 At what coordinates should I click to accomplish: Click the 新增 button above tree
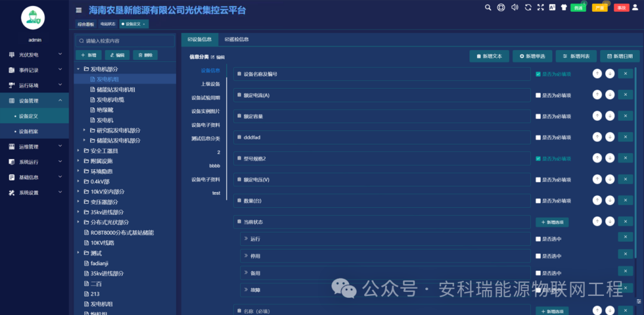click(x=89, y=55)
